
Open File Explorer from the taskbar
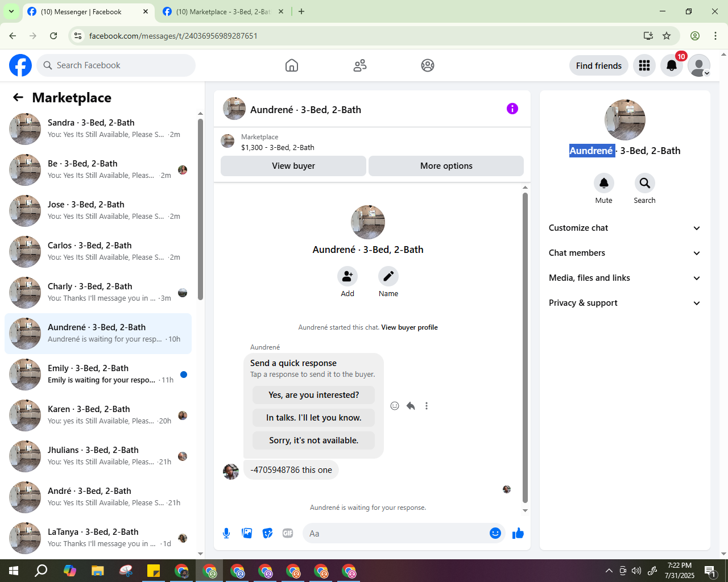click(98, 571)
